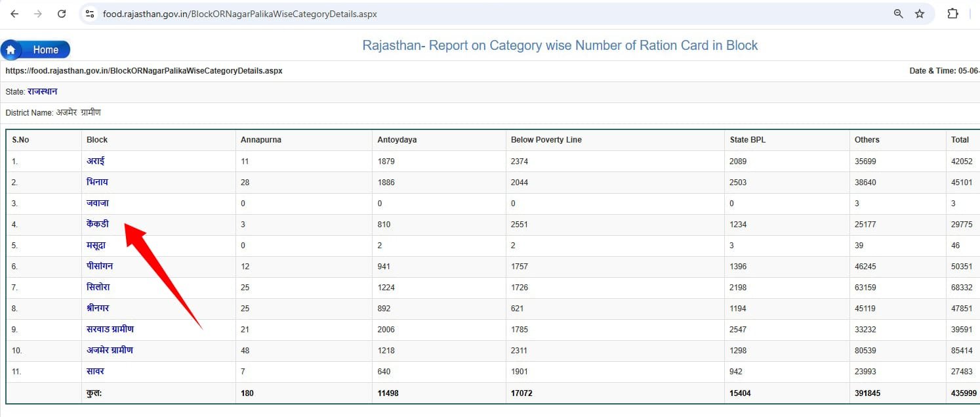Open the सावर block link
Viewport: 980px width, 417px height.
95,371
